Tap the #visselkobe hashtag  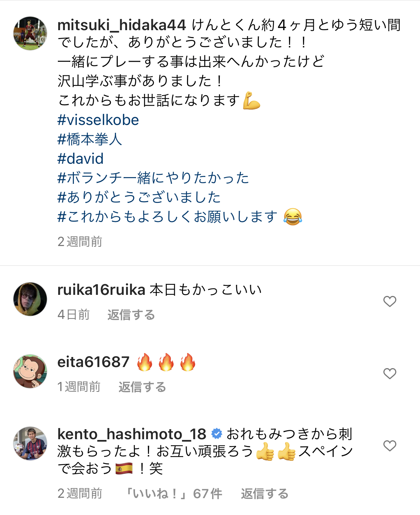point(98,120)
